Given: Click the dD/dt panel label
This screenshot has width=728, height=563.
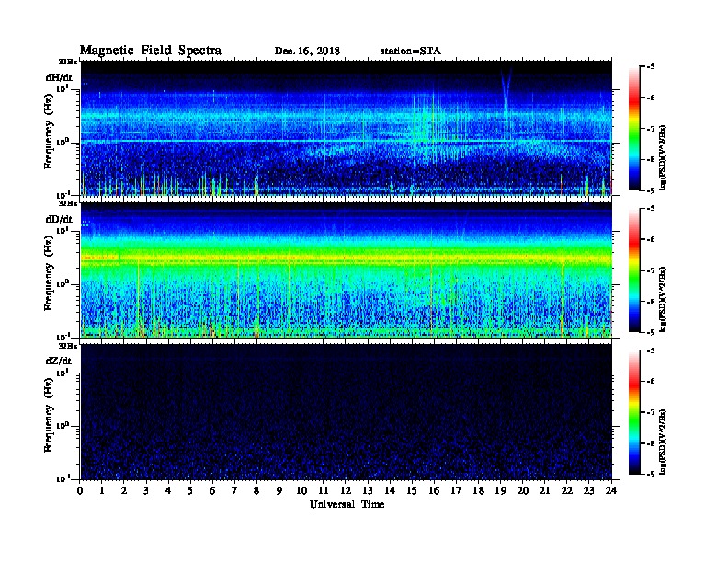Looking at the screenshot, I should [x=59, y=219].
